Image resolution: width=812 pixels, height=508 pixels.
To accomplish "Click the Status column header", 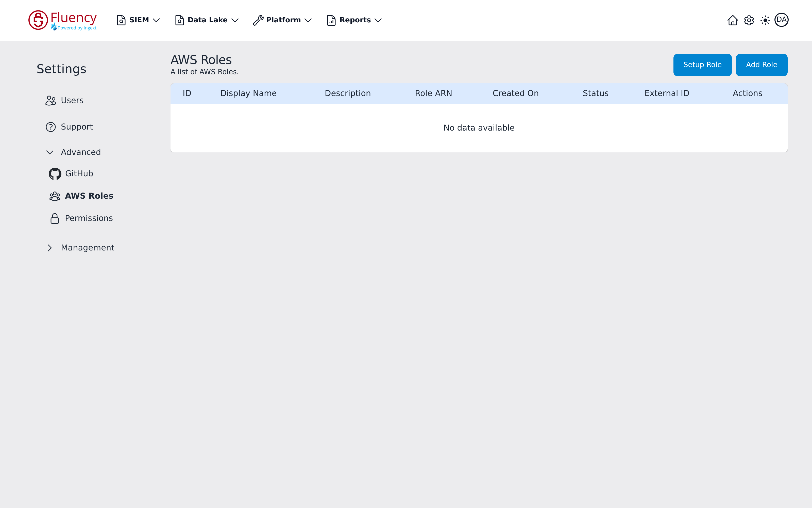I will (595, 93).
